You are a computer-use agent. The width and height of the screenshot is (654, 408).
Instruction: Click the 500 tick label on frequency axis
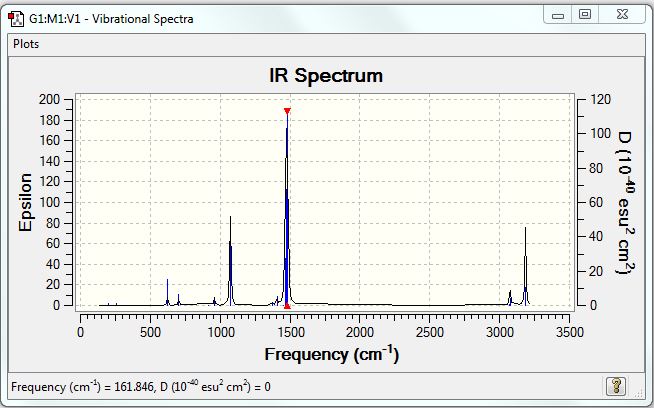pos(150,332)
